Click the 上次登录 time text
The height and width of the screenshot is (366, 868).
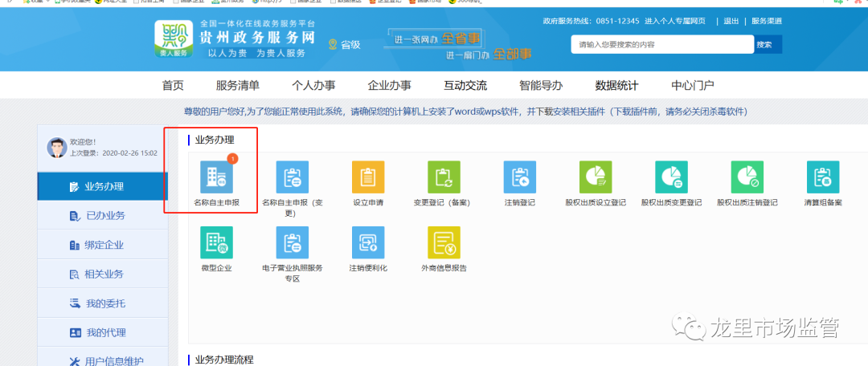113,153
